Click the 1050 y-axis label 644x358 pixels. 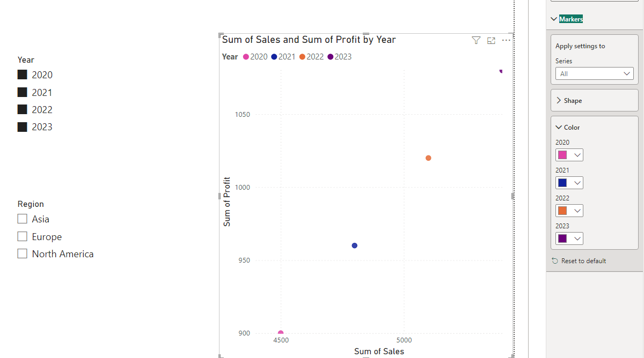coord(243,115)
